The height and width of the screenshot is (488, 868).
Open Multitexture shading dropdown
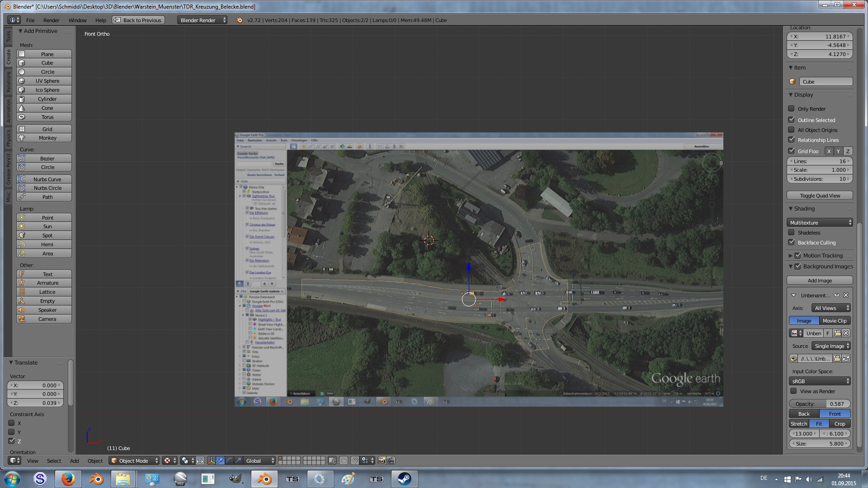(x=820, y=223)
